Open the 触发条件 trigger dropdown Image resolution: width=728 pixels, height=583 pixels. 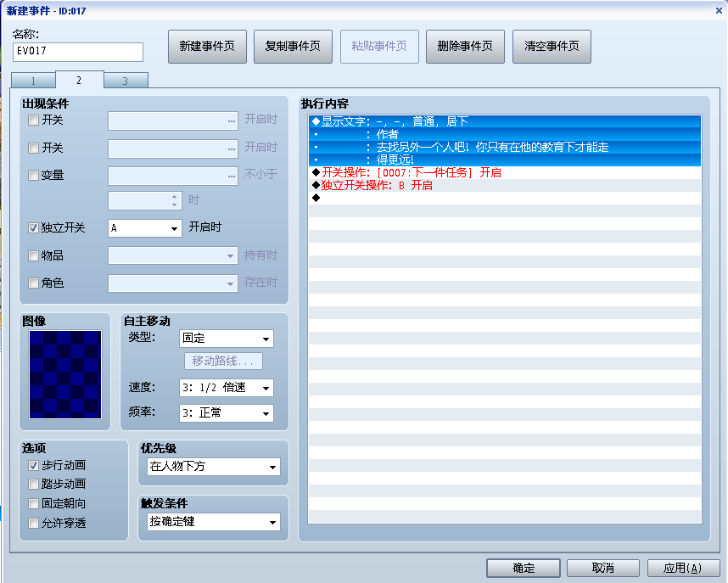coord(214,522)
